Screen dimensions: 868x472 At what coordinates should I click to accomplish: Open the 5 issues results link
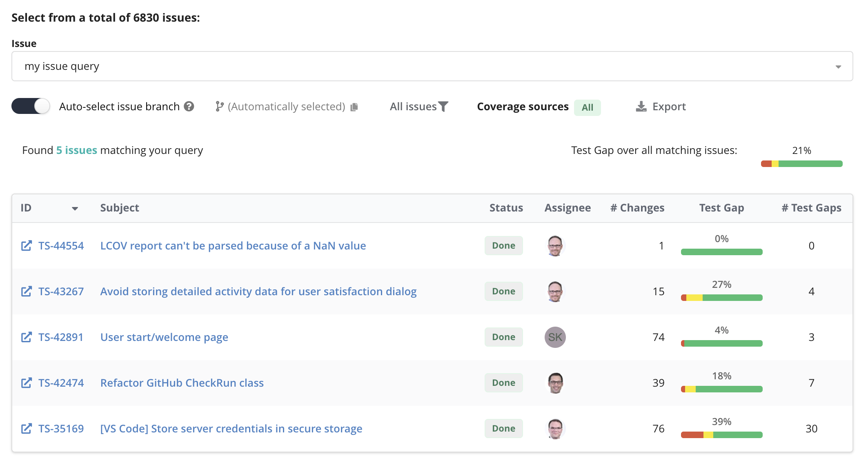click(76, 150)
